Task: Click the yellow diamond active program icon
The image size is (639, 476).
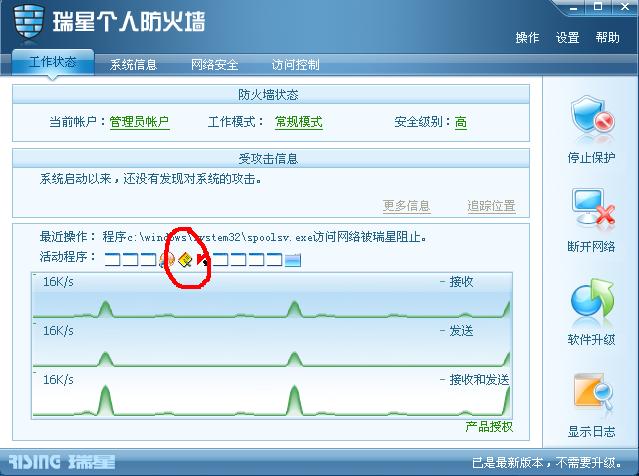Action: pyautogui.click(x=185, y=260)
